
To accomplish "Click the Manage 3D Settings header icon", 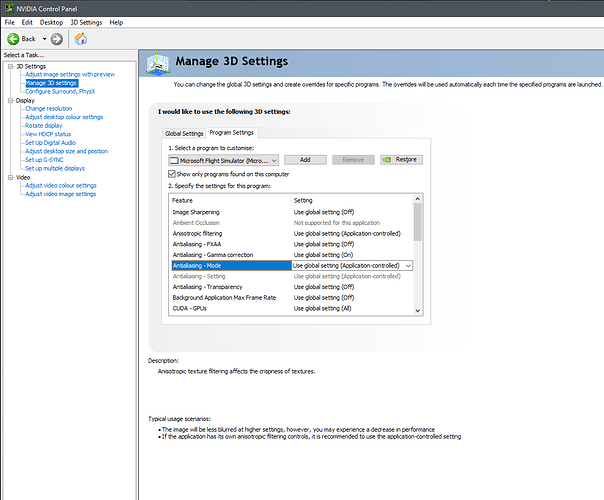I will tap(158, 64).
